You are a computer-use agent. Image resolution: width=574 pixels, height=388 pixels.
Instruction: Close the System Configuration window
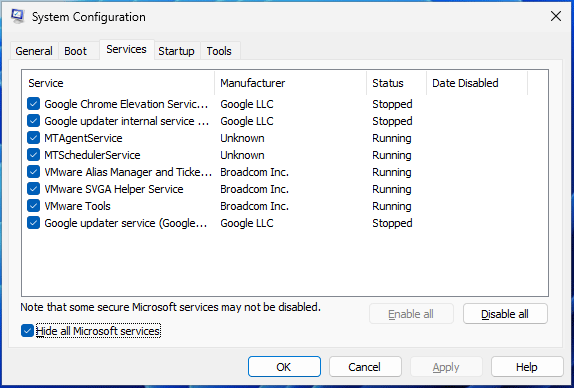[556, 16]
